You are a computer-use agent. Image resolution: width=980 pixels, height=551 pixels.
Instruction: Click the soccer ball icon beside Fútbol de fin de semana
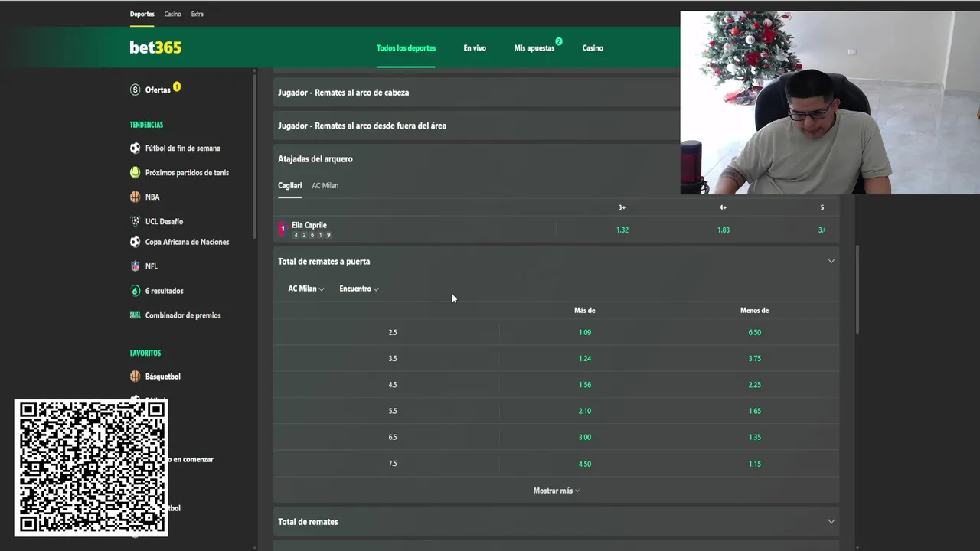[136, 148]
